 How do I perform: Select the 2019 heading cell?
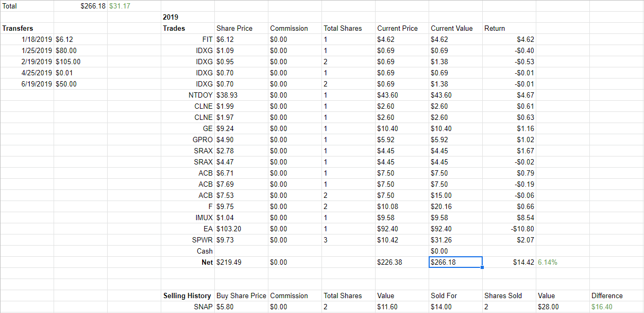coord(171,17)
